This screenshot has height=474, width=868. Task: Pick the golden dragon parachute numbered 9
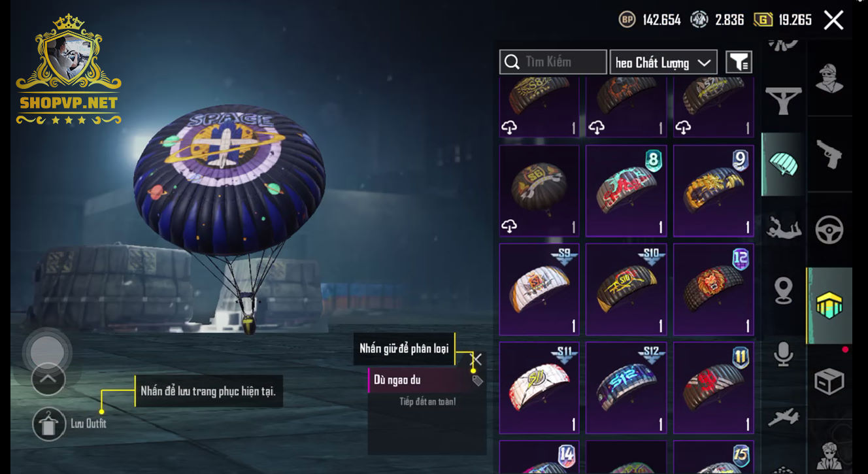tap(713, 191)
